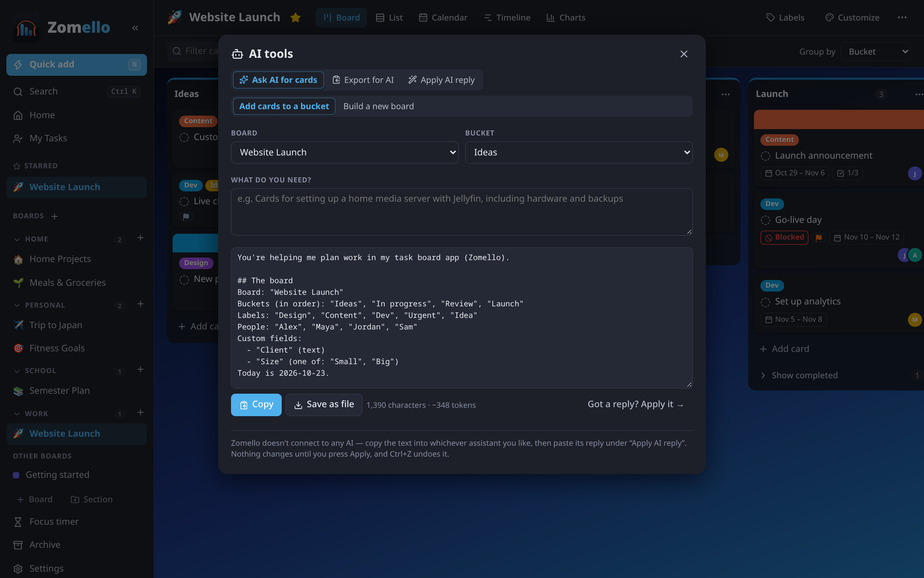
Task: Open the Board dropdown showing Website Launch
Action: pyautogui.click(x=345, y=153)
